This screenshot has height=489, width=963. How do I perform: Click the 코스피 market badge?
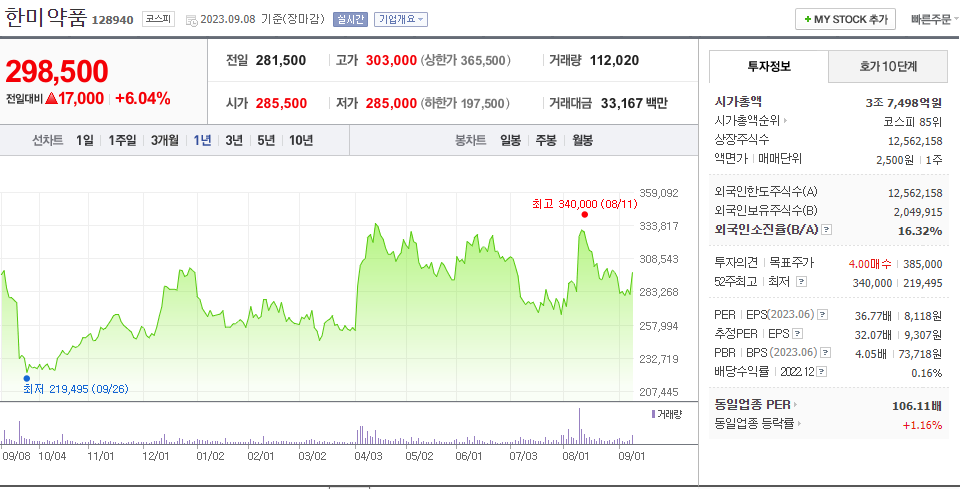[x=158, y=20]
